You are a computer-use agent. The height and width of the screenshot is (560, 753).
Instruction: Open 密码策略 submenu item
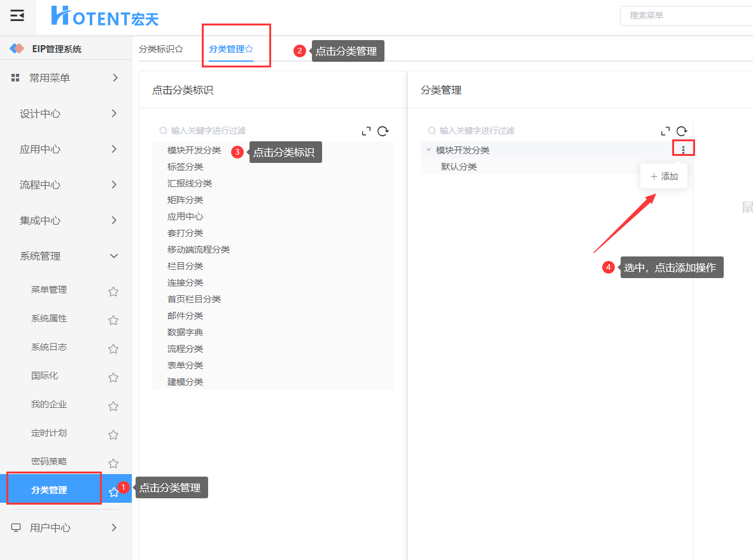(49, 461)
